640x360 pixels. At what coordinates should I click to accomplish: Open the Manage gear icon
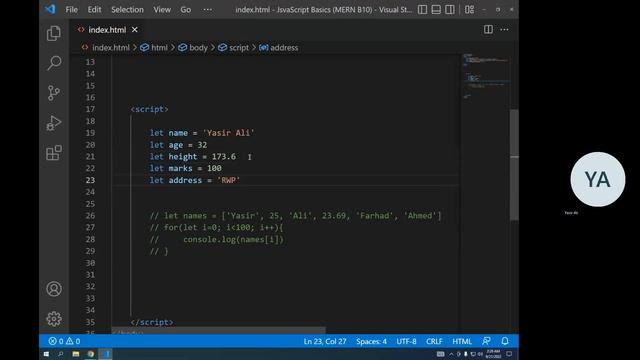click(x=54, y=319)
